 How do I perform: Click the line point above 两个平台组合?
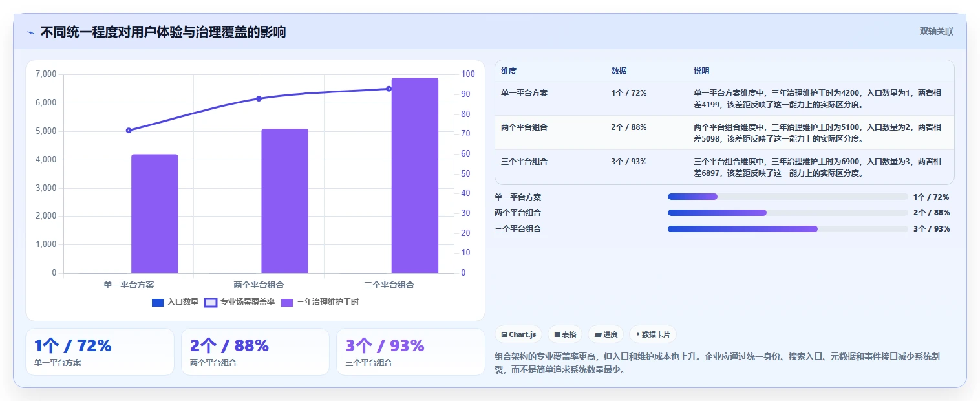point(259,99)
